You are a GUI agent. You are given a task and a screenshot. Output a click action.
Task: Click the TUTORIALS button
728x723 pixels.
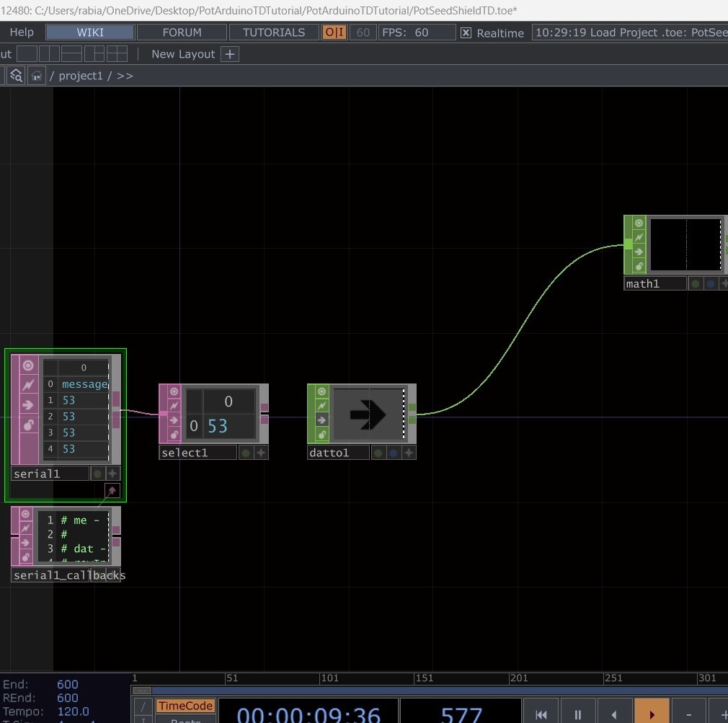[273, 32]
